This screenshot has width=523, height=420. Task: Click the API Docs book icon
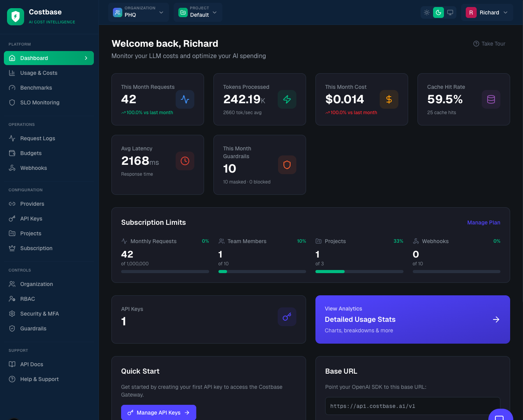click(x=12, y=364)
